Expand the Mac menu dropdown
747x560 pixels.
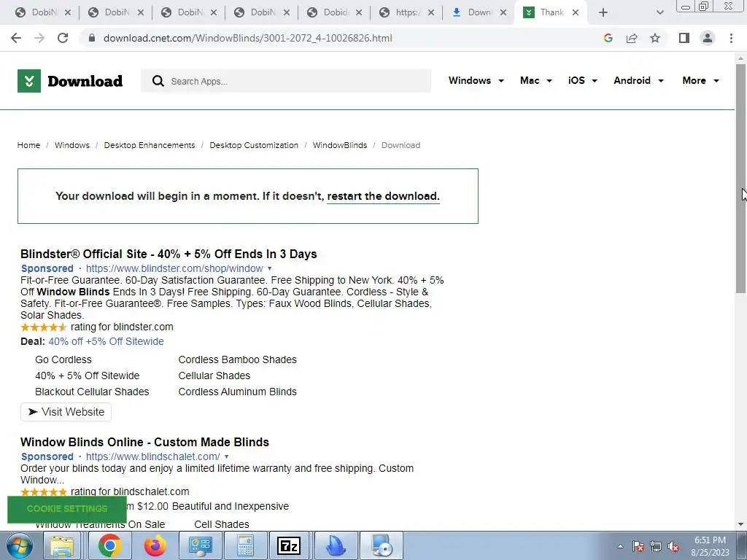coord(536,80)
